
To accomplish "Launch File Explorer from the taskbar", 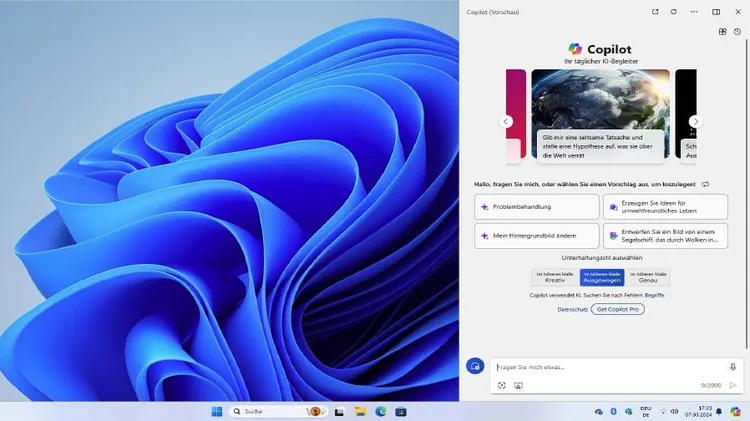I will [360, 411].
